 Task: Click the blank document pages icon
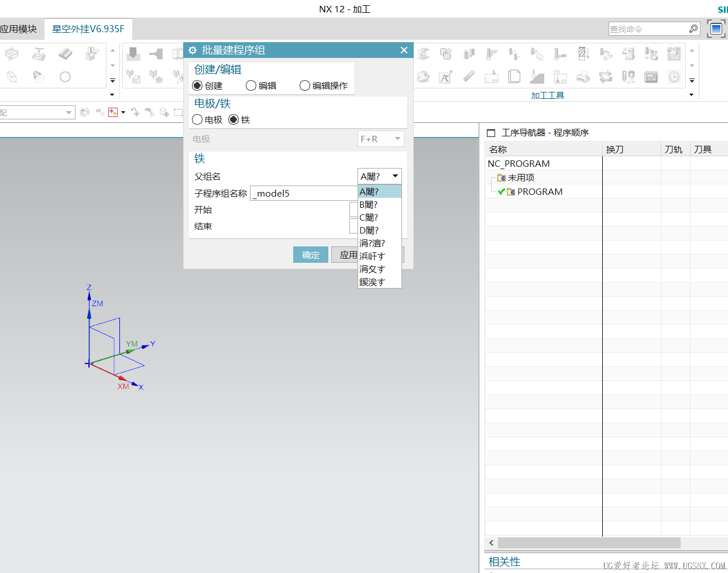click(x=514, y=77)
